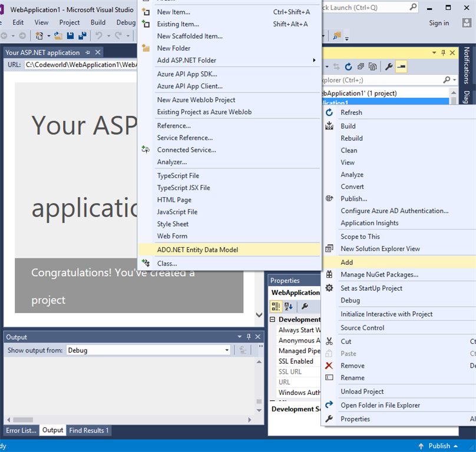Viewport: 476px width, 452px height.
Task: Pin the Output panel
Action: click(249, 337)
